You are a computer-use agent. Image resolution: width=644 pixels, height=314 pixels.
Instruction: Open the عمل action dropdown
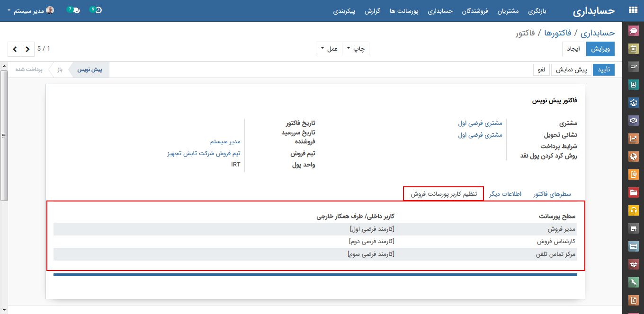[329, 49]
